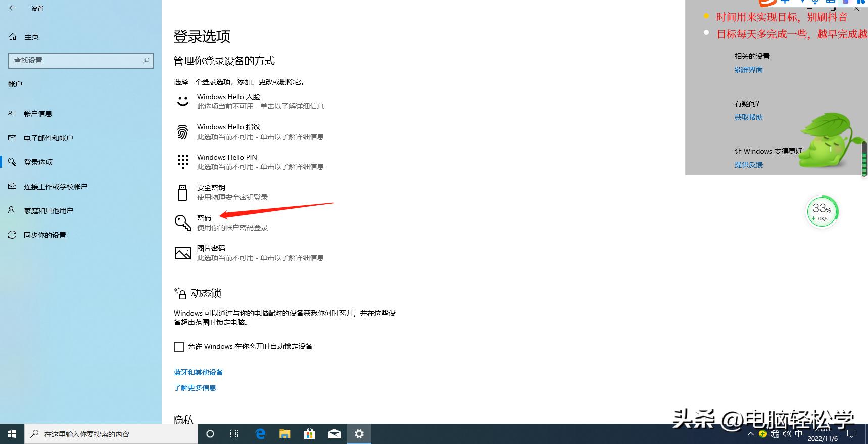Click the 帐户 category label in sidebar

(x=15, y=84)
